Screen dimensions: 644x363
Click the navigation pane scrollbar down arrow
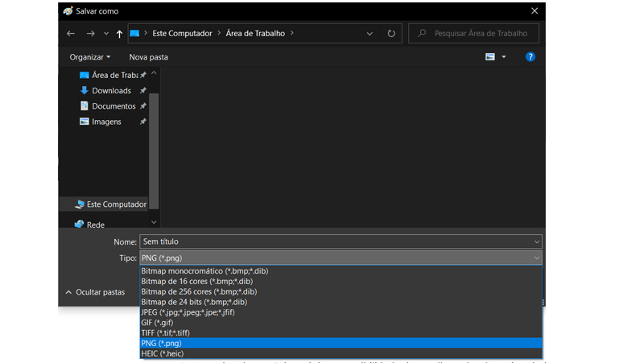click(x=154, y=222)
